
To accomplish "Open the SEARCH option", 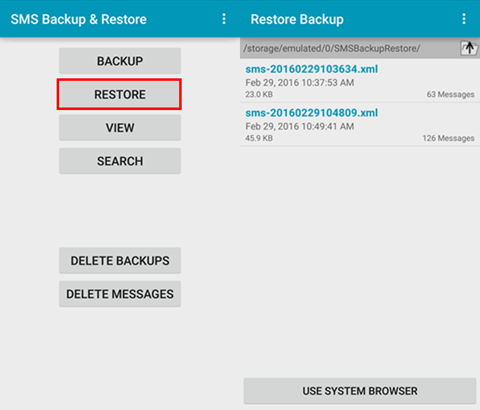I will point(120,161).
